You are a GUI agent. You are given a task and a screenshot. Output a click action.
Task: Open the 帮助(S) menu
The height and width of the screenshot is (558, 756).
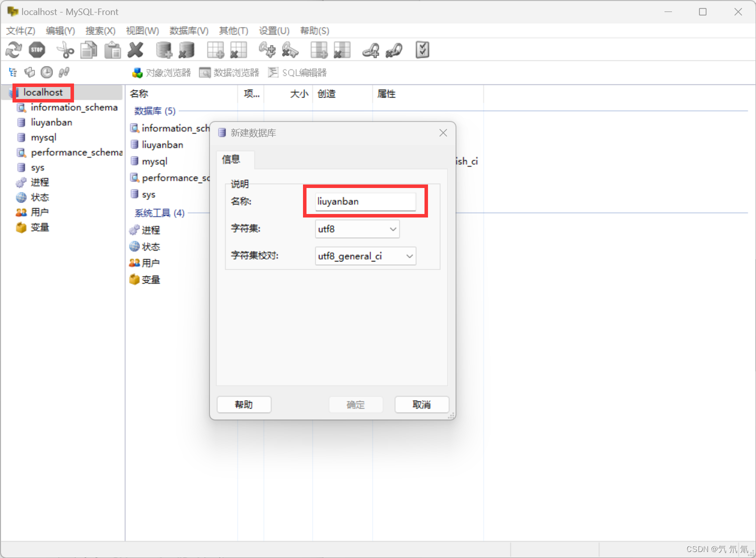point(314,31)
